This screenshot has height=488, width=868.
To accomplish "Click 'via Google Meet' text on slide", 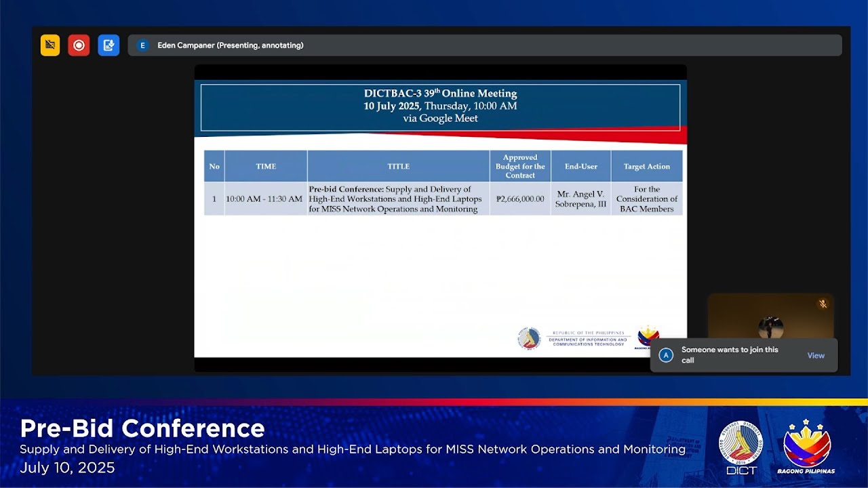I will point(440,118).
